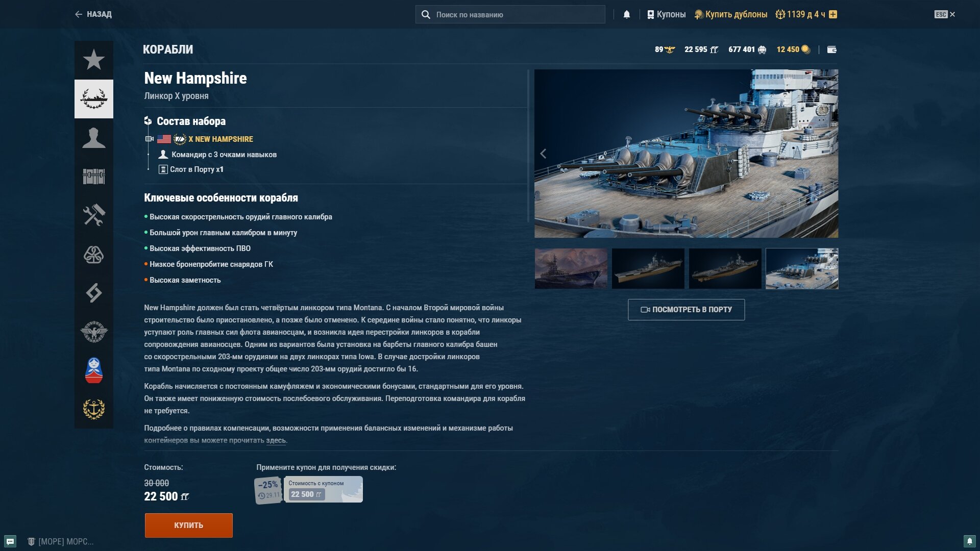This screenshot has height=551, width=980.
Task: Select the commander silhouette category icon
Action: (94, 138)
